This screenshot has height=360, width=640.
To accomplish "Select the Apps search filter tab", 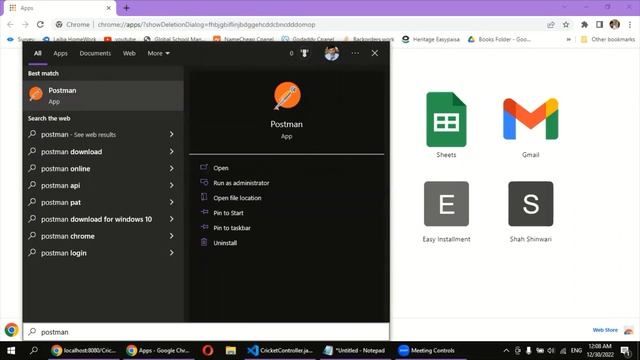I will pos(60,53).
